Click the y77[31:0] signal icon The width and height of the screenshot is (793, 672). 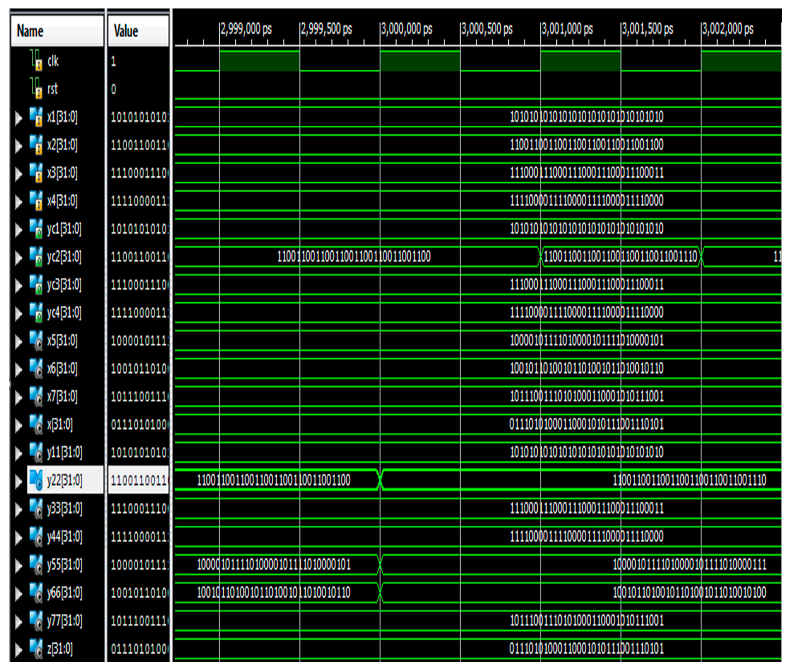(x=36, y=620)
